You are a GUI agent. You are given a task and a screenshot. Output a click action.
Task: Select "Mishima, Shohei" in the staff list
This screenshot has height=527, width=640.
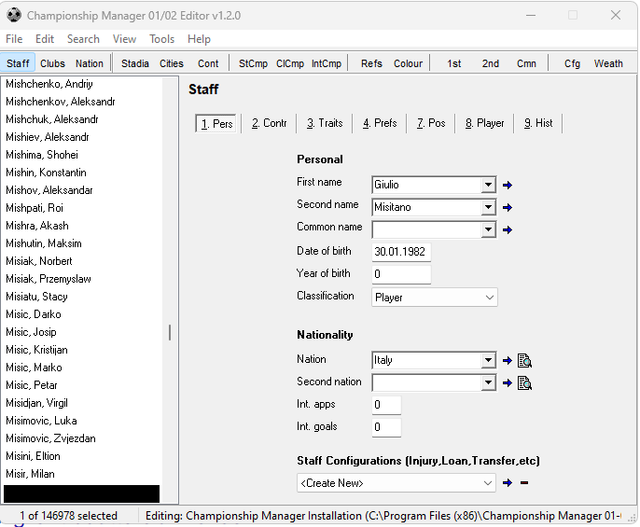click(x=83, y=155)
